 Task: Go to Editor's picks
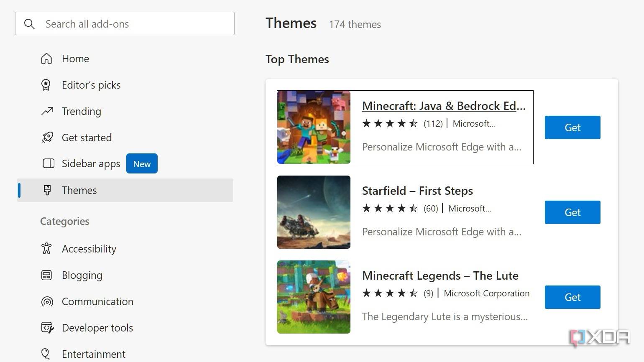tap(91, 85)
